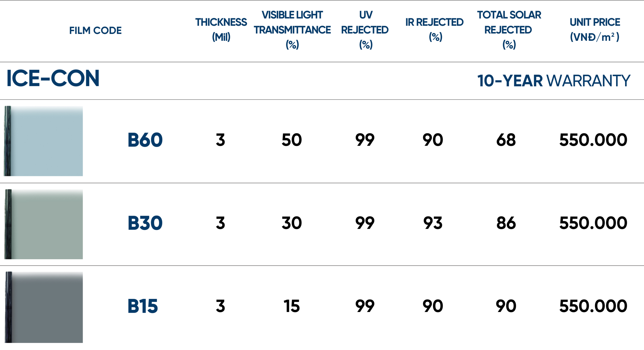
Task: Select the B30 film code label
Action: tap(145, 223)
